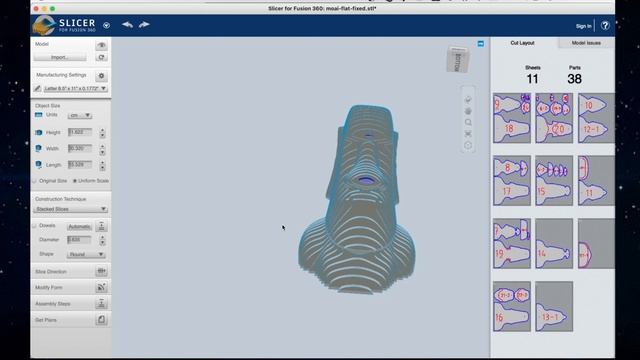640x360 pixels.
Task: Select the sheet thumbnail with parts 8 and 17
Action: point(512,180)
